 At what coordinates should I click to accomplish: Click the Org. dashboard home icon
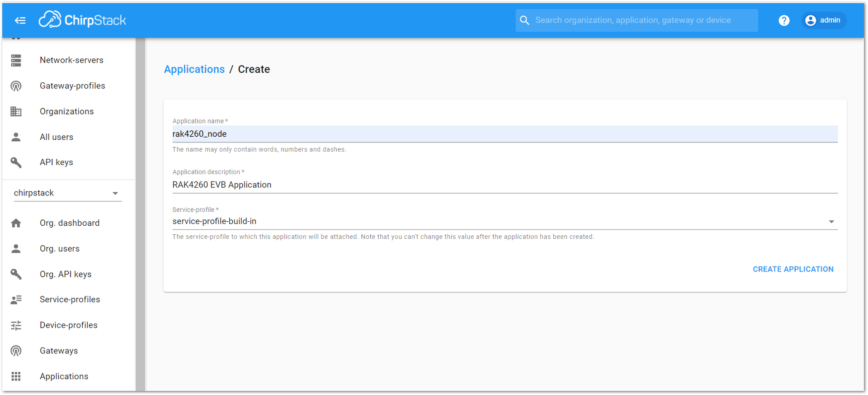(x=16, y=223)
